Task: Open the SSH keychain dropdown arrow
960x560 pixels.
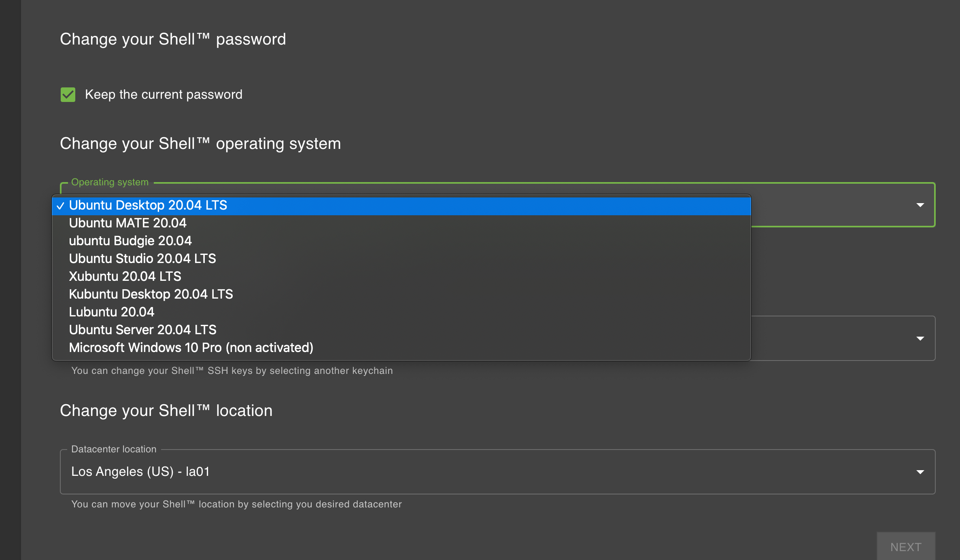Action: point(920,339)
